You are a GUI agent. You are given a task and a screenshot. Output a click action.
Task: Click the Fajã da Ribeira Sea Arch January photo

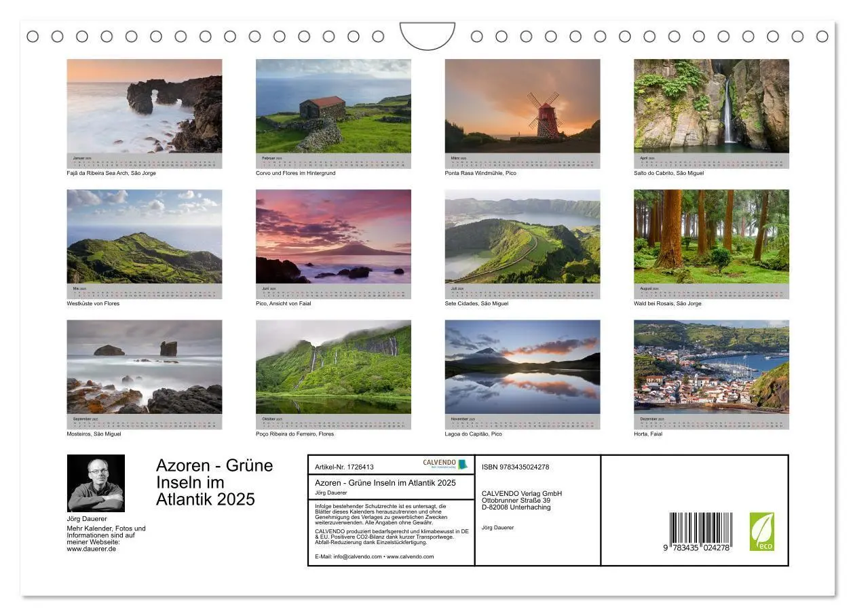click(x=144, y=106)
